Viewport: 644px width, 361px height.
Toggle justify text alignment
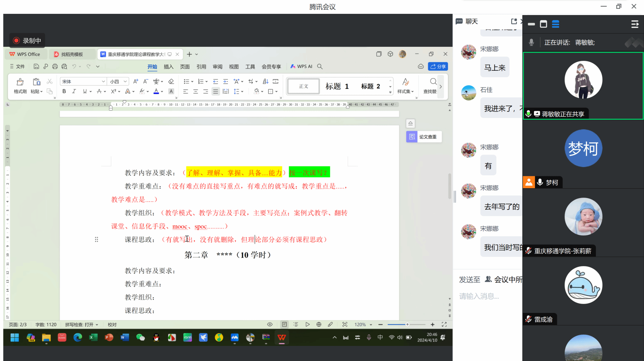click(215, 91)
